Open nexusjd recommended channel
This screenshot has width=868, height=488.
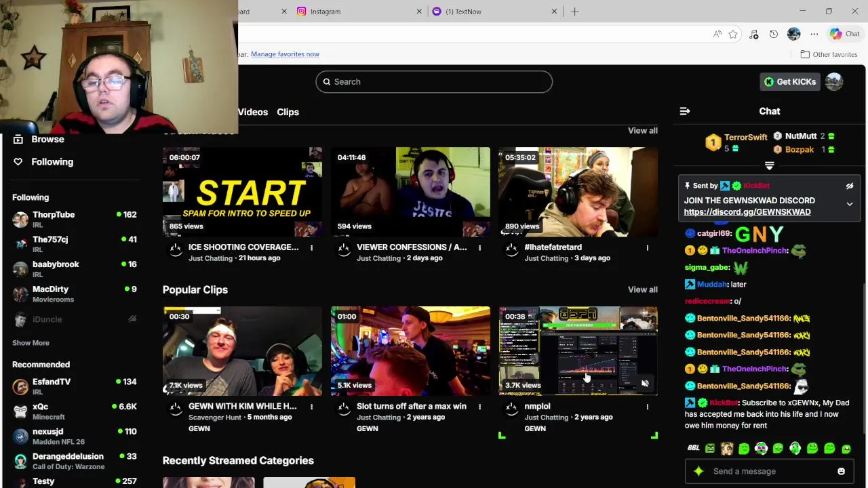click(75, 436)
